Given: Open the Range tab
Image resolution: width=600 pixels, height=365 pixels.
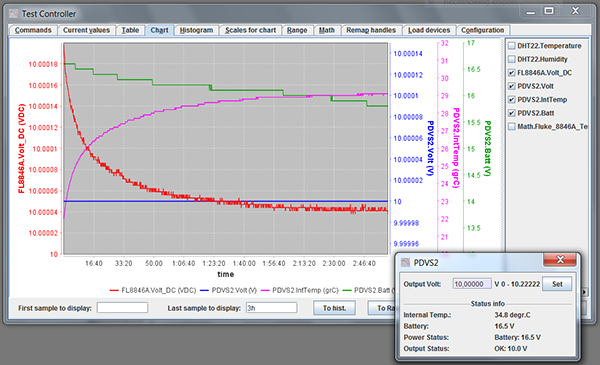Looking at the screenshot, I should [x=297, y=30].
